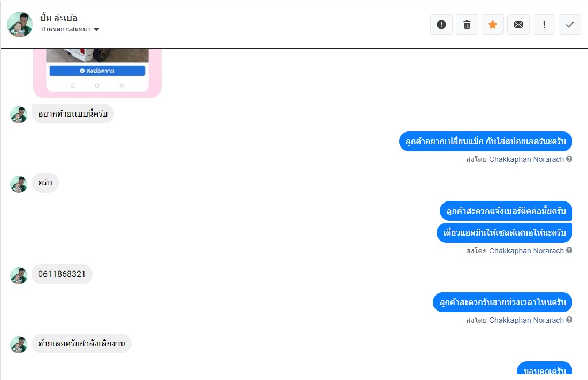
Task: Delete conversation with the trash icon
Action: (x=467, y=25)
